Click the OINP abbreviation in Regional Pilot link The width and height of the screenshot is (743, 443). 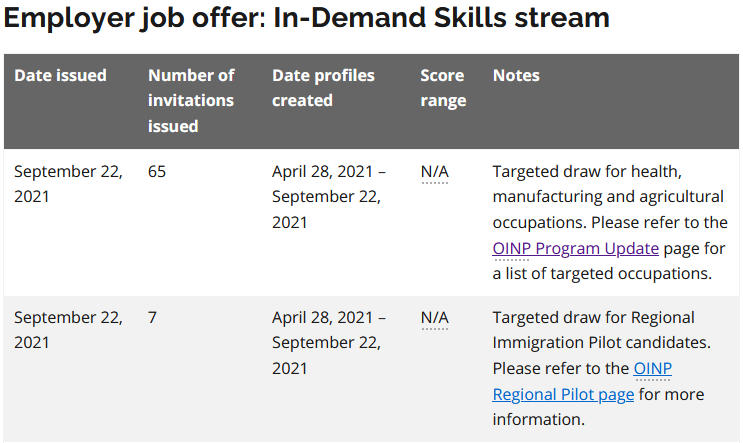(x=652, y=369)
